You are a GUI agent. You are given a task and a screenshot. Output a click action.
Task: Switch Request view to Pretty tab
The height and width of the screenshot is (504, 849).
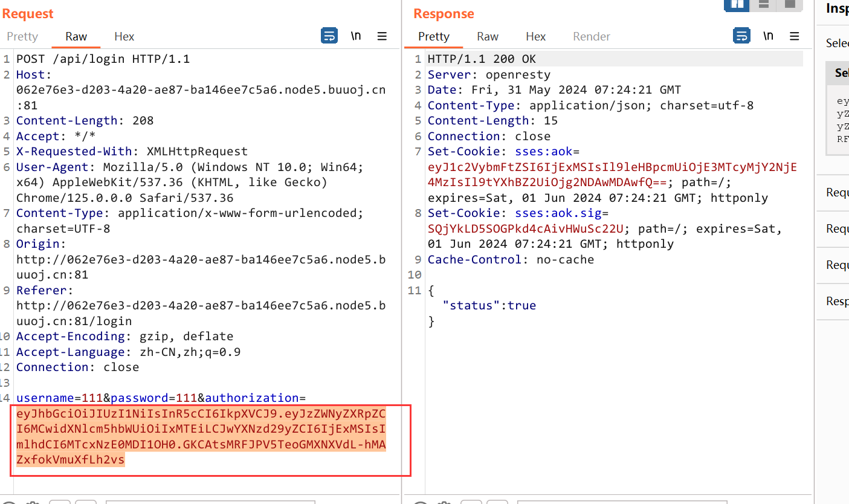click(x=22, y=36)
